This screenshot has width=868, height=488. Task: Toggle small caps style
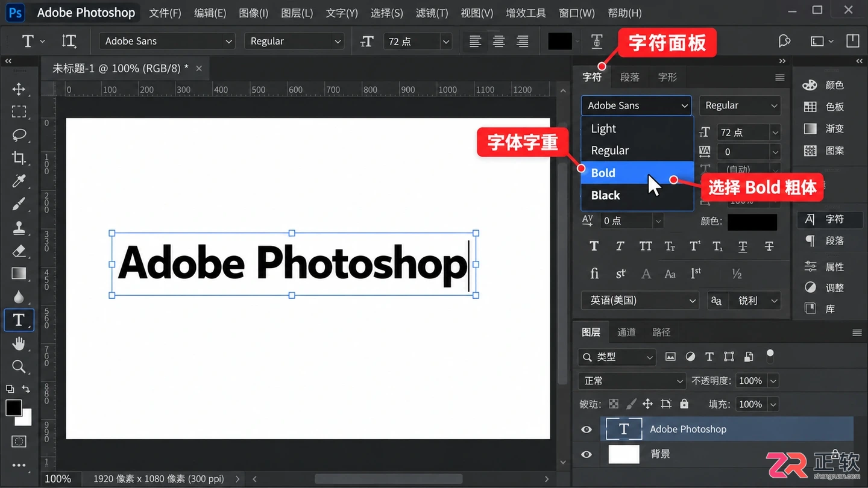[670, 246]
